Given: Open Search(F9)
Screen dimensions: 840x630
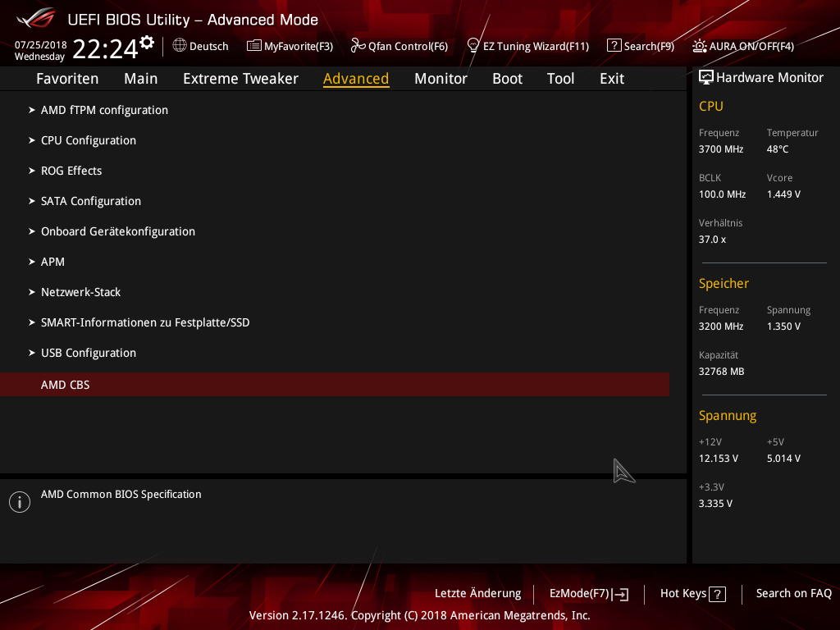Looking at the screenshot, I should pos(649,46).
